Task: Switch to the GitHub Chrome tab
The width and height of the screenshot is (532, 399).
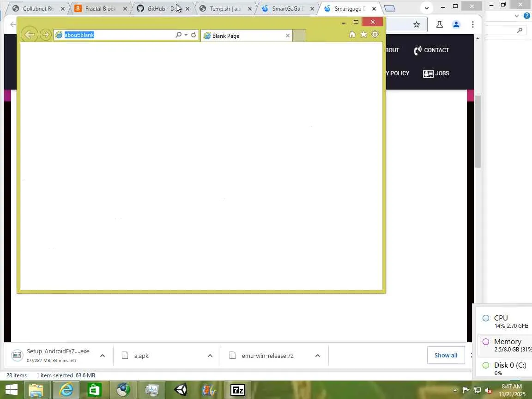Action: click(161, 8)
